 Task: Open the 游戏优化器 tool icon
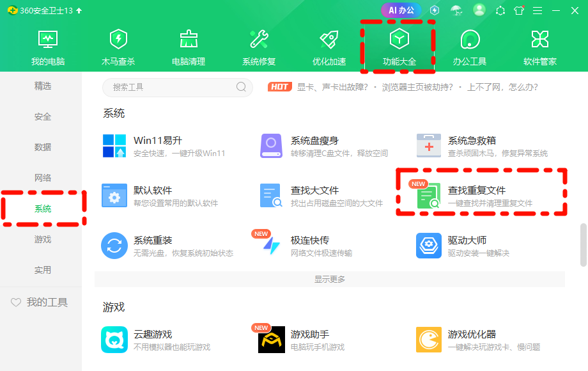click(x=429, y=340)
